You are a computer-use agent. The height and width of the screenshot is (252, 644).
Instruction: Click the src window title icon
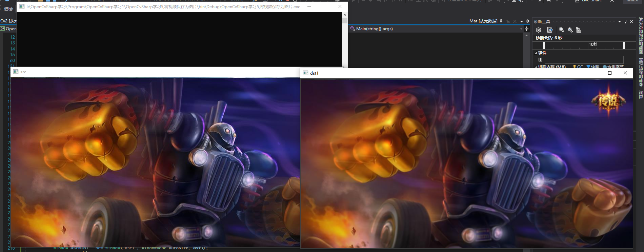pos(16,72)
